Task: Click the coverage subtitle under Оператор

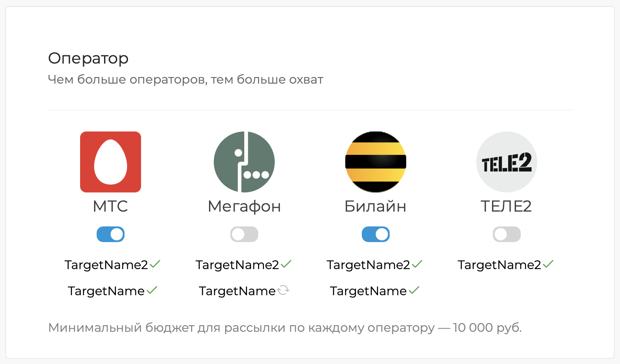Action: pos(185,79)
